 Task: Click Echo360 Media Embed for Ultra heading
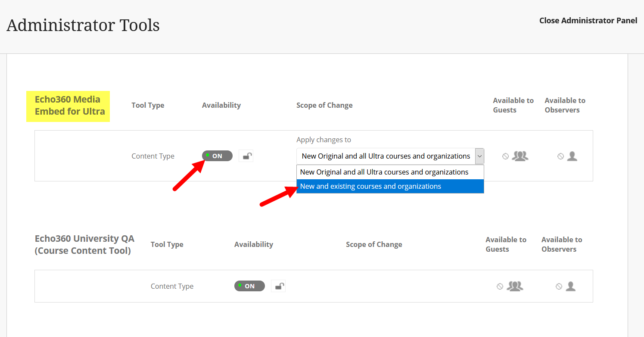70,105
